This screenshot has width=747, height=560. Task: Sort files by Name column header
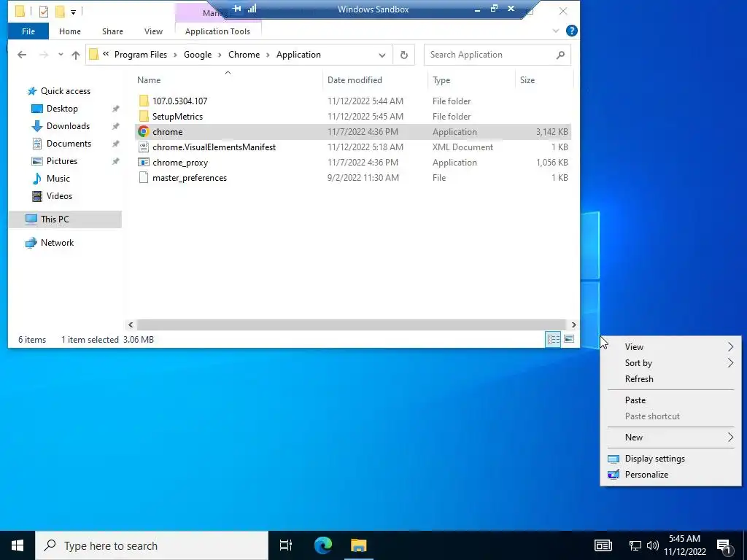click(x=228, y=80)
